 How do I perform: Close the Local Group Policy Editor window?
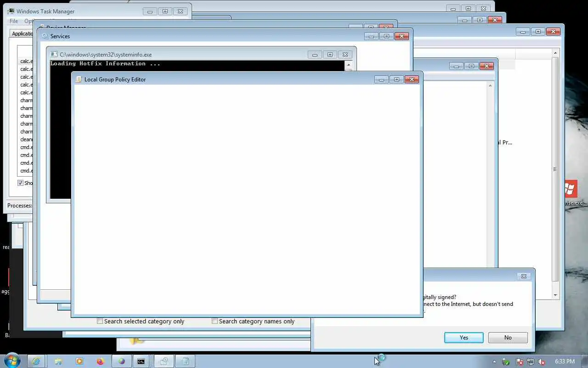[412, 79]
